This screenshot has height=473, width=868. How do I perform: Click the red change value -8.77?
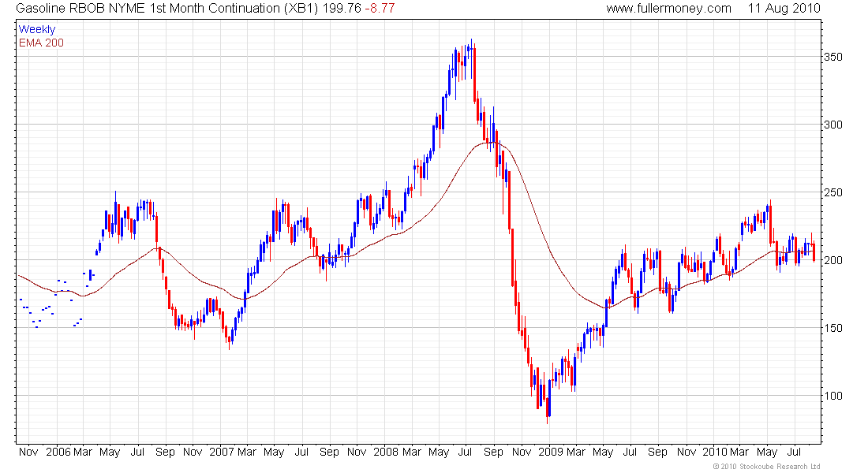(380, 9)
